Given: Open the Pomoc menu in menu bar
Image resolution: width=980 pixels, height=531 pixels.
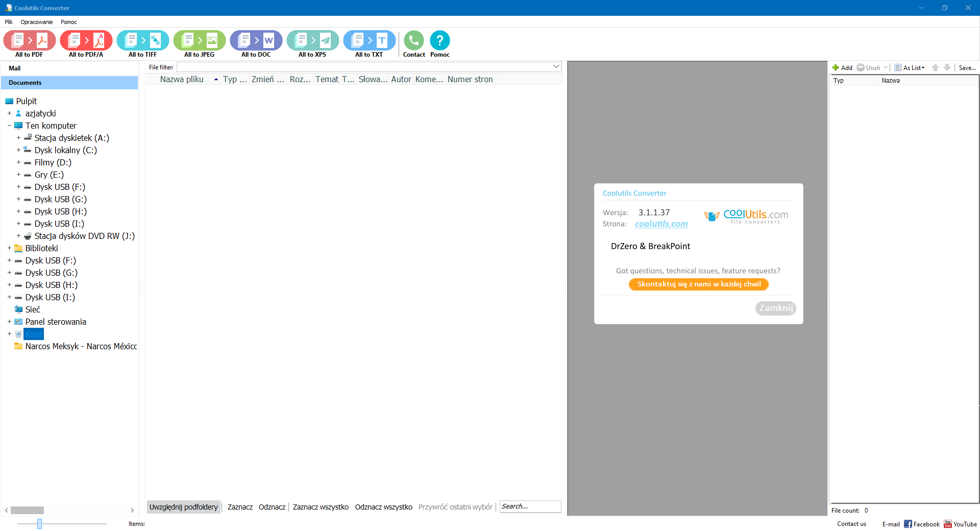Looking at the screenshot, I should [x=69, y=22].
